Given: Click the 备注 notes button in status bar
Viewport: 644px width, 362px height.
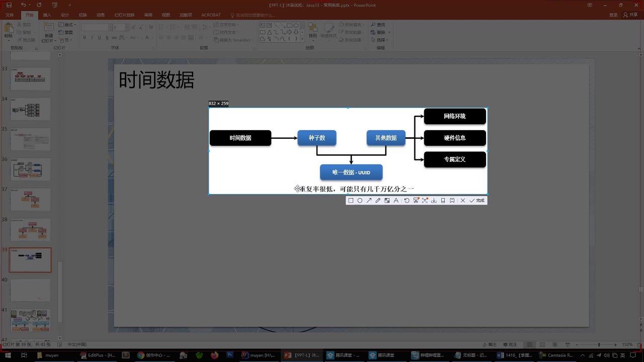Looking at the screenshot, I should [x=490, y=344].
